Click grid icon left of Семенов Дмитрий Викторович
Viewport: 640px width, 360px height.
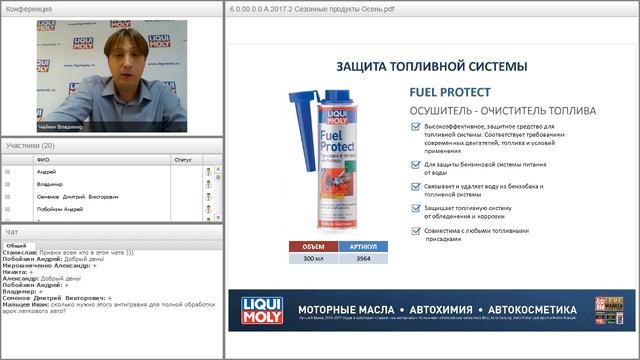(x=7, y=197)
